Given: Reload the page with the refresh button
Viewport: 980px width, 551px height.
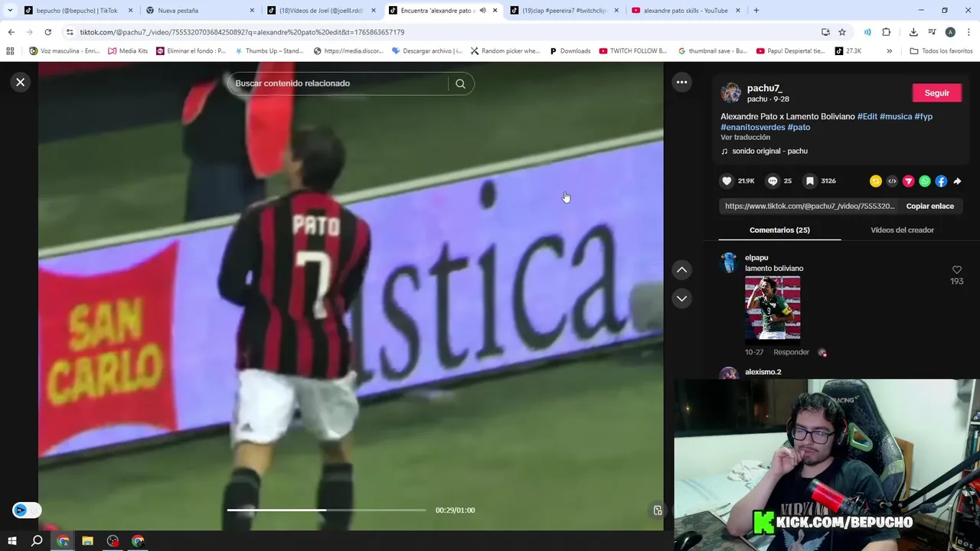Looking at the screenshot, I should [x=47, y=32].
